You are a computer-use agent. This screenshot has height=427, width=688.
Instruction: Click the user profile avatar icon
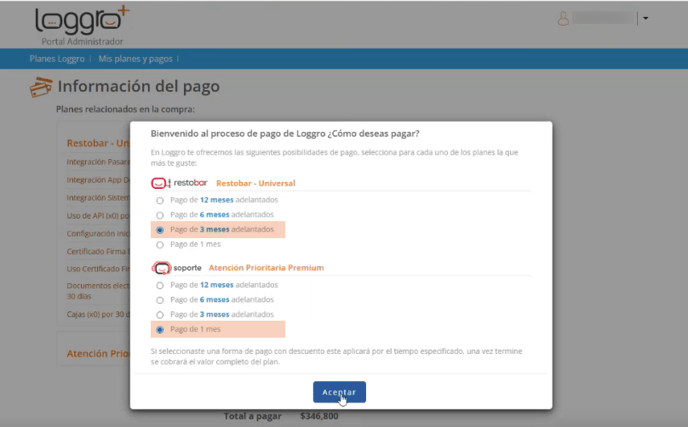point(563,18)
